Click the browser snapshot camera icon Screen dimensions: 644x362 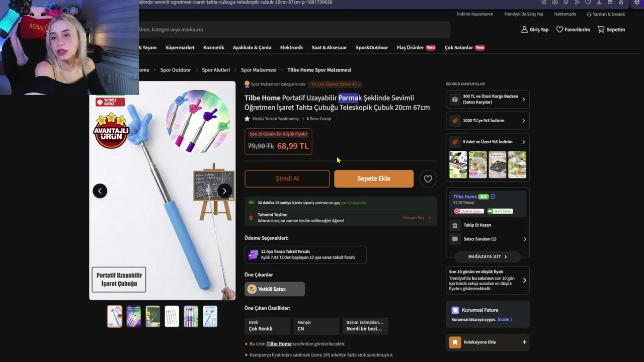click(555, 3)
